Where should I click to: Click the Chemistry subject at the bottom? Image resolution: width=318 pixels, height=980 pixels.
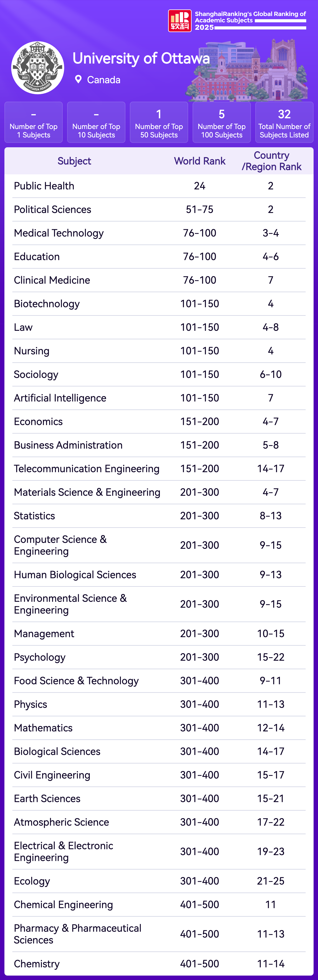(37, 964)
